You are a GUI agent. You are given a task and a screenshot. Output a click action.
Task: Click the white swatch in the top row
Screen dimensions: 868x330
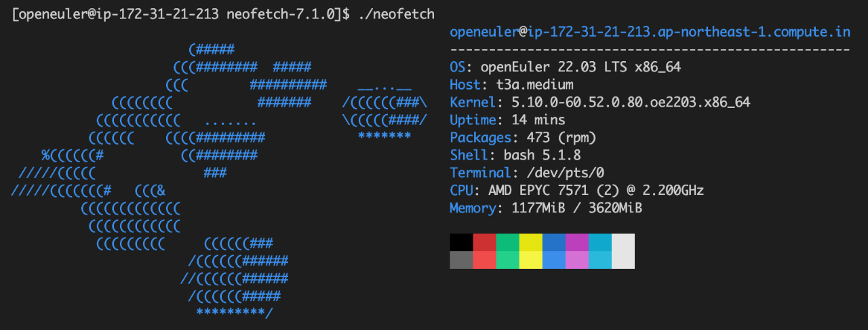point(623,242)
